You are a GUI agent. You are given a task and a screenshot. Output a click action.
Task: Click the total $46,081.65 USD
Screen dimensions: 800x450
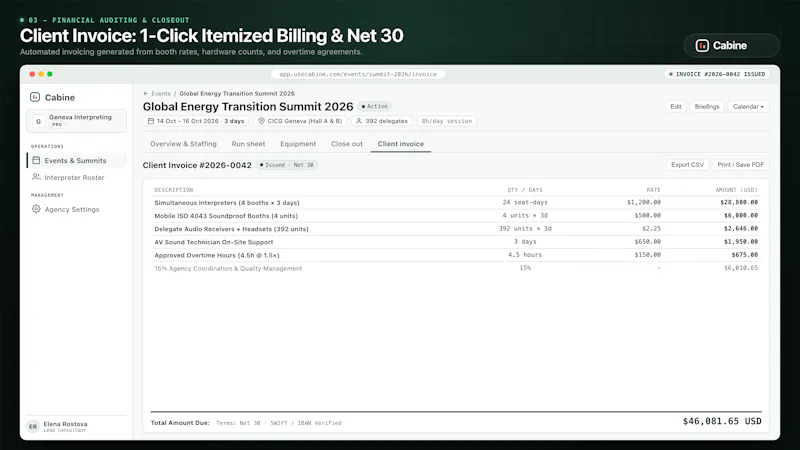[x=722, y=421]
